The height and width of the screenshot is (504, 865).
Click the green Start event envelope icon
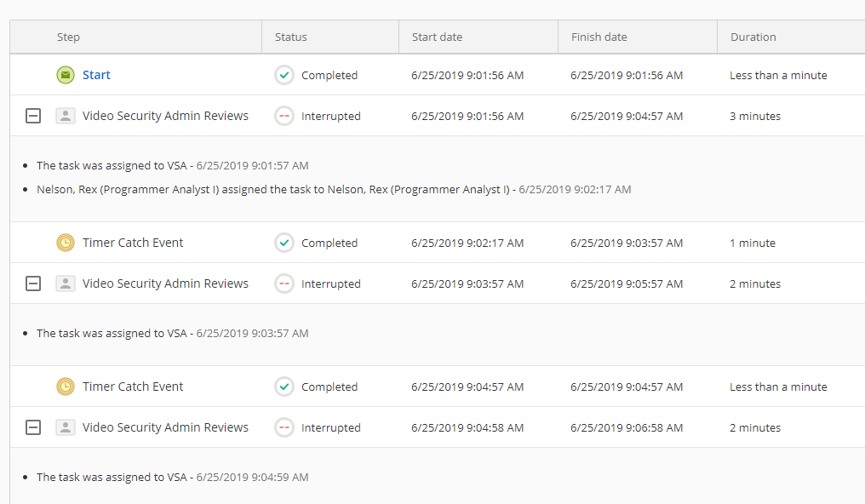(66, 75)
